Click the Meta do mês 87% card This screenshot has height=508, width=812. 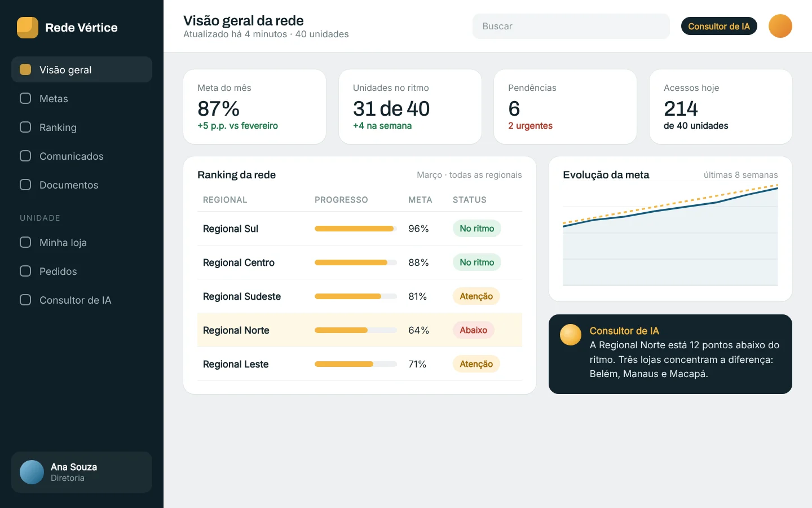click(x=255, y=107)
